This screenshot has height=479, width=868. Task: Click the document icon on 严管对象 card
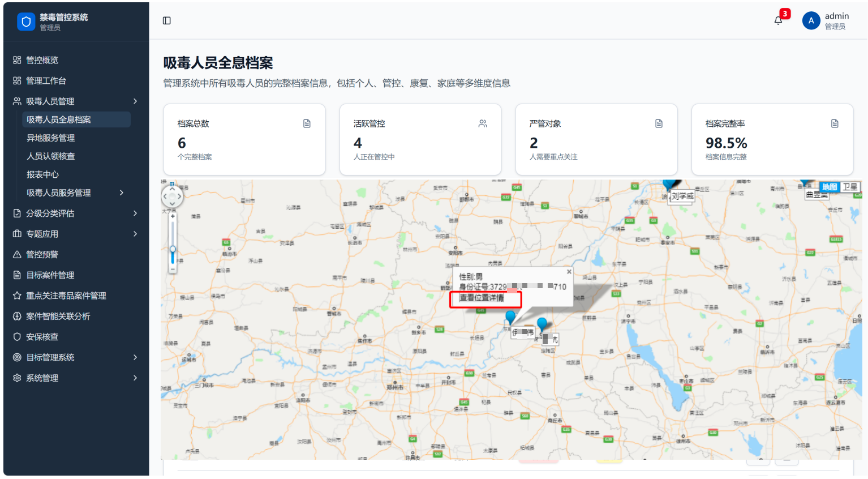pyautogui.click(x=659, y=123)
